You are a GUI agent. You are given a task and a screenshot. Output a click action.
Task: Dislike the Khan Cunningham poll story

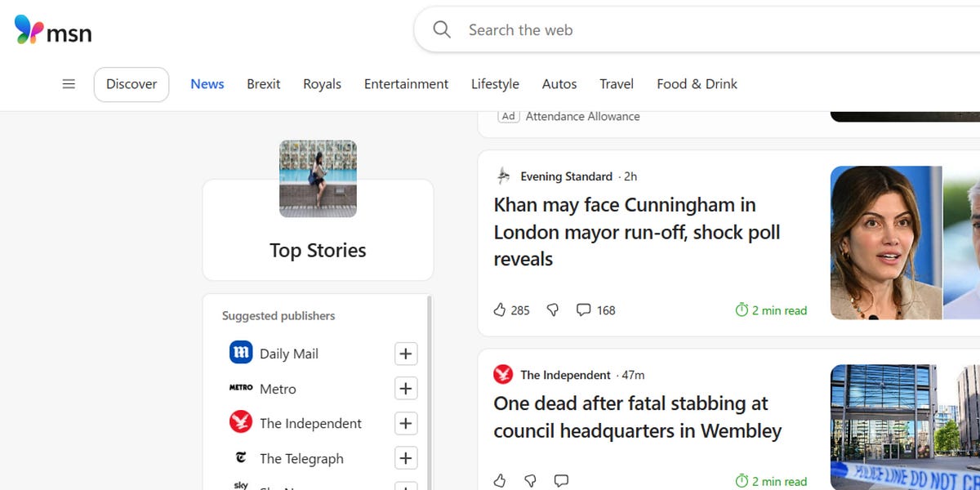(553, 310)
